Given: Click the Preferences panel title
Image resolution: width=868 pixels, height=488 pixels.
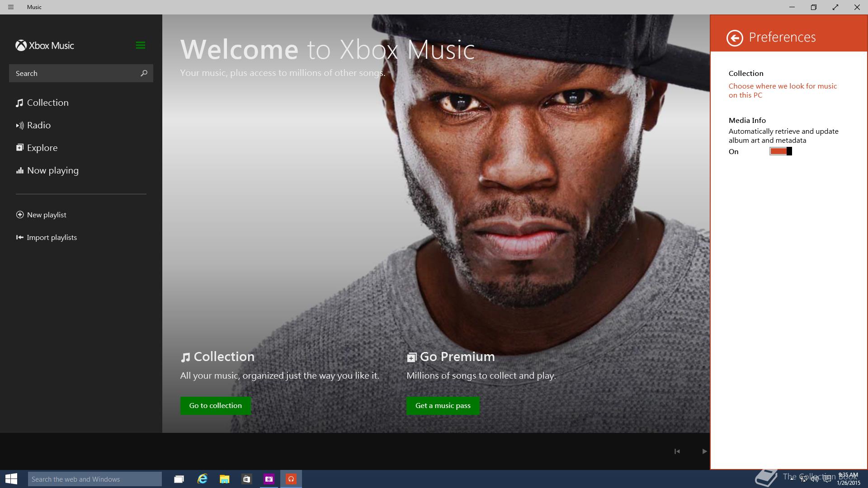Looking at the screenshot, I should (x=782, y=37).
